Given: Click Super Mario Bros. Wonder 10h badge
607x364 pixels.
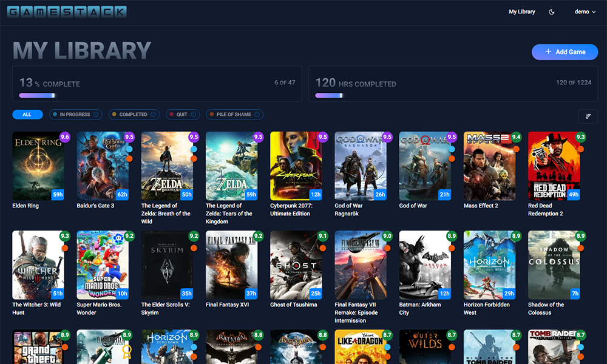Looking at the screenshot, I should 123,294.
